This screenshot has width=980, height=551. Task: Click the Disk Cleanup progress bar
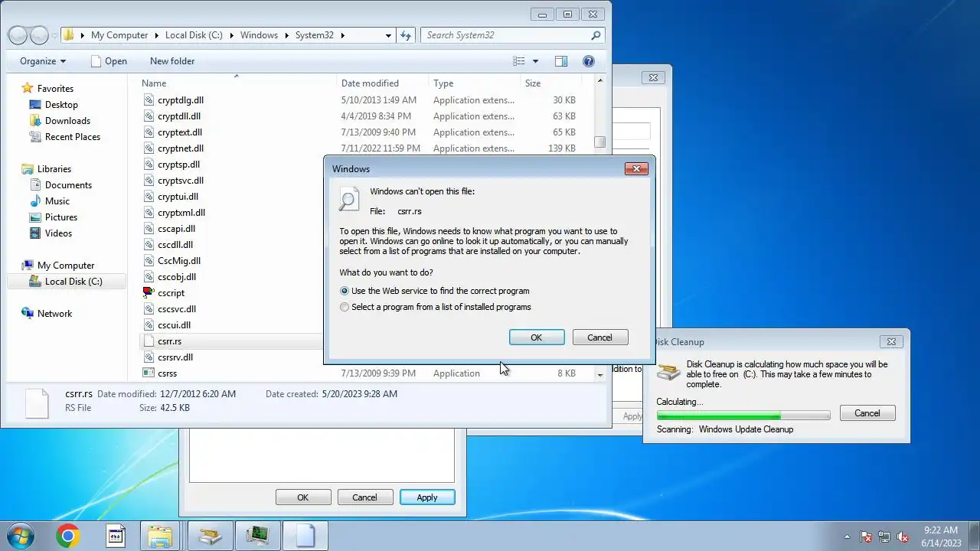click(x=743, y=416)
